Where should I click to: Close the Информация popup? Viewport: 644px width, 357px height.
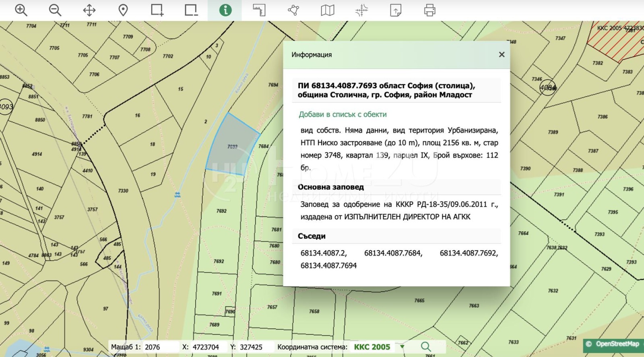[502, 54]
